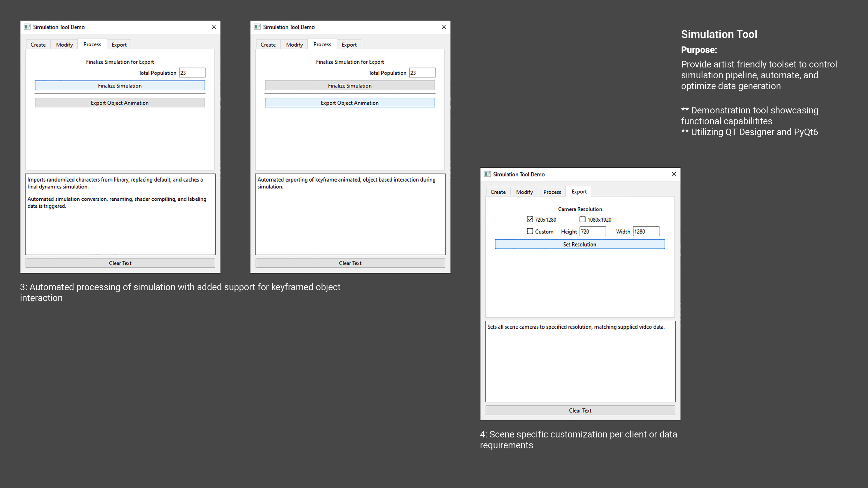868x488 pixels.
Task: Enable the 720x1280 resolution checkbox
Action: 530,219
